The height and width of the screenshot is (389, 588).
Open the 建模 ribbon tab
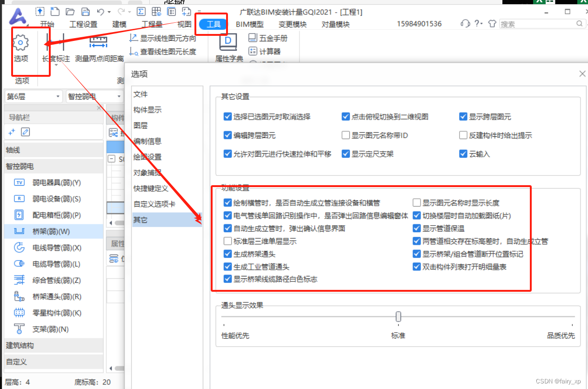[x=119, y=24]
